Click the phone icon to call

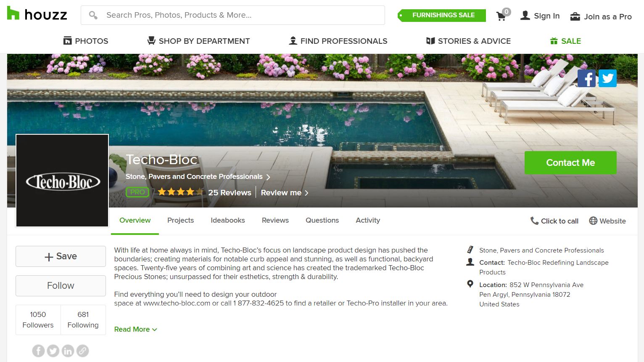[534, 221]
